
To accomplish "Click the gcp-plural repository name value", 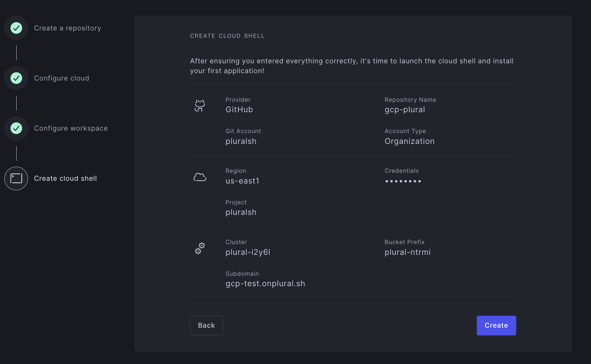I will tap(405, 109).
